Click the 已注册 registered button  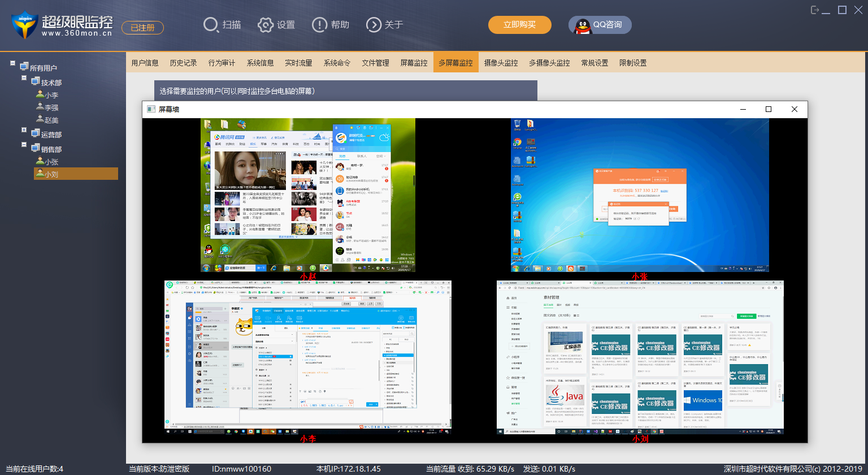[x=142, y=28]
